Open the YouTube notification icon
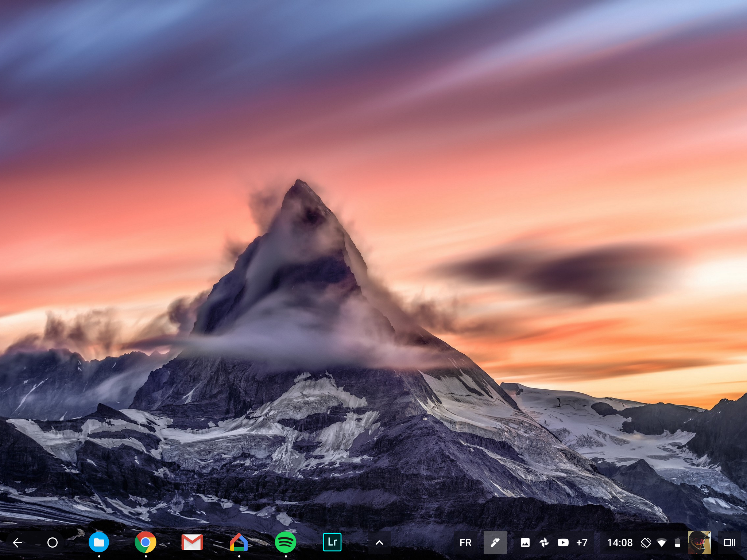The width and height of the screenshot is (747, 560). click(563, 542)
